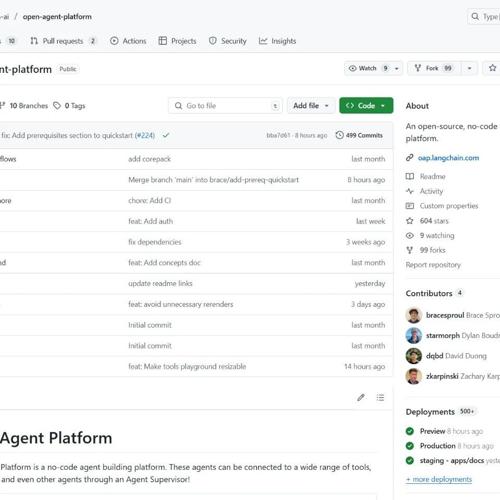
Task: Focus the Go to file search field
Action: coord(225,106)
